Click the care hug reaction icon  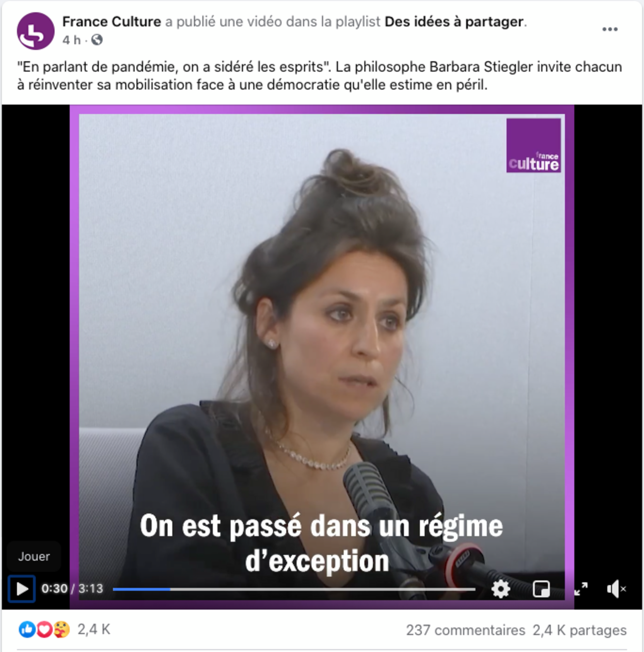(61, 629)
